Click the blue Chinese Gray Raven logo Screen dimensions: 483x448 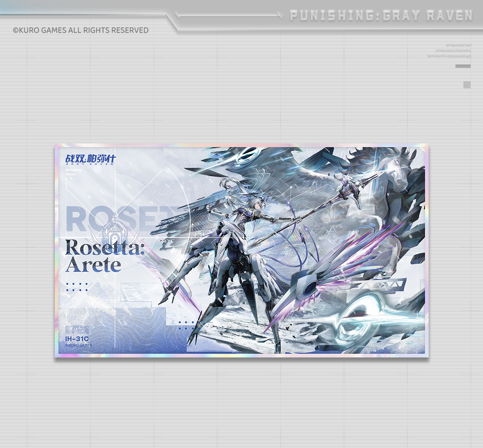[91, 160]
